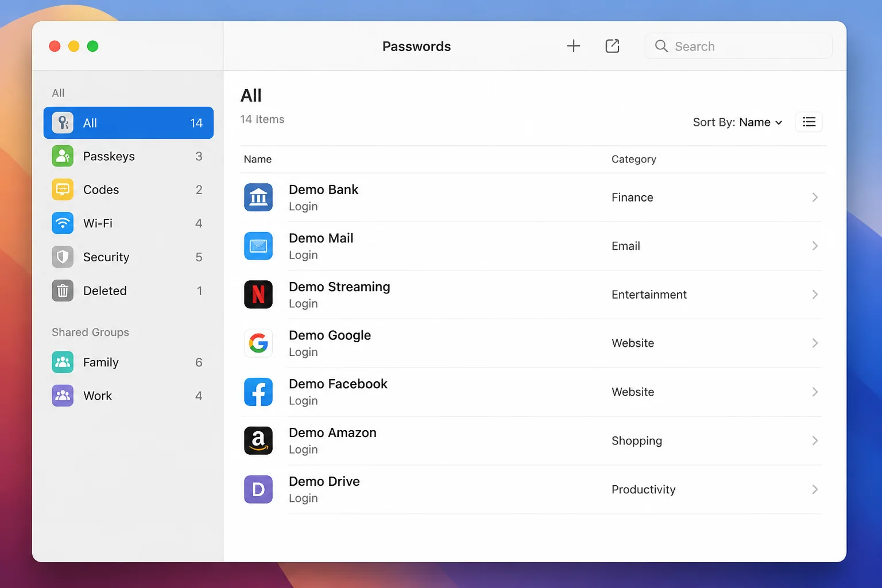Click the Category column header
Image resolution: width=882 pixels, height=588 pixels.
pyautogui.click(x=633, y=159)
